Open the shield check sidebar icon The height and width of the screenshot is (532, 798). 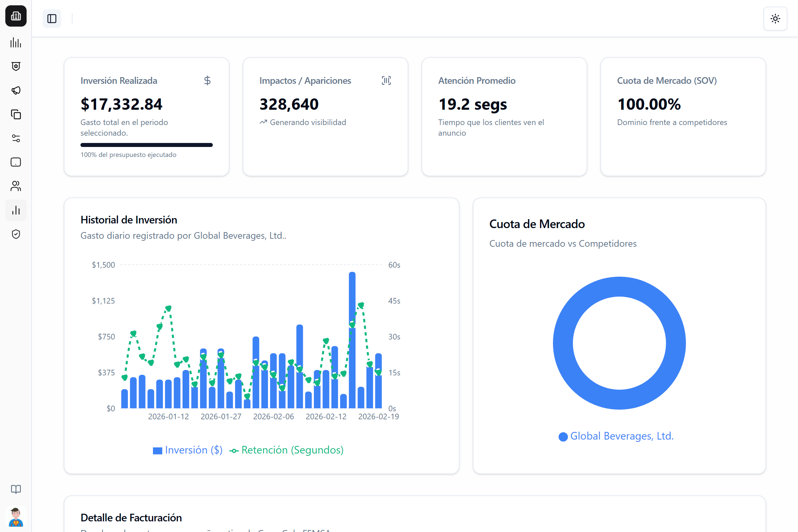click(x=16, y=234)
